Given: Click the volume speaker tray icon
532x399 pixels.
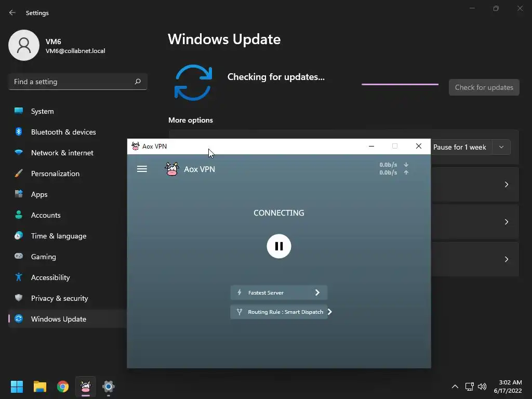Looking at the screenshot, I should 482,387.
